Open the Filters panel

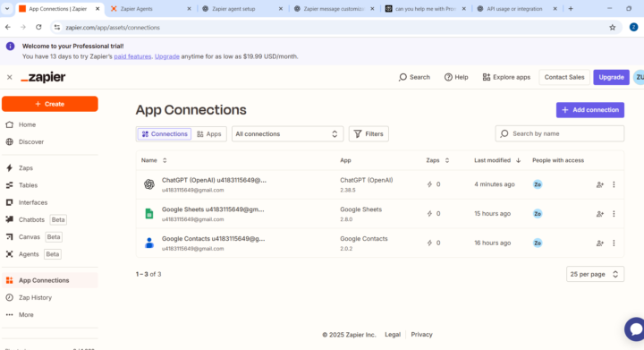pos(369,134)
